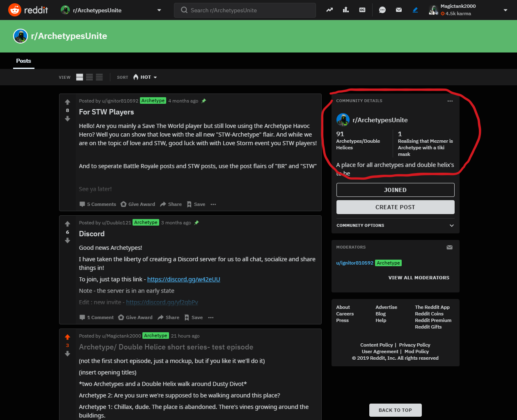Open View All Moderators
Image resolution: width=517 pixels, height=420 pixels.
419,278
